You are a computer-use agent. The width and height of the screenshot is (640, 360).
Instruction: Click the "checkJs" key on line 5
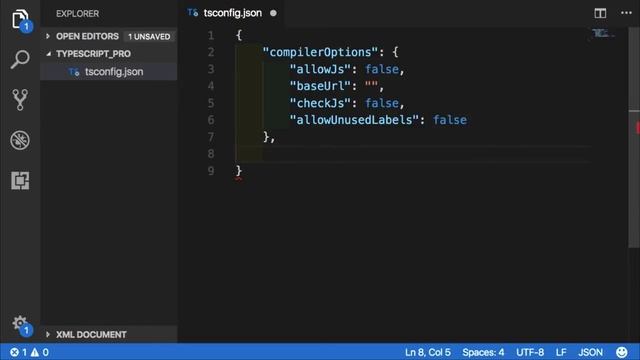(320, 103)
